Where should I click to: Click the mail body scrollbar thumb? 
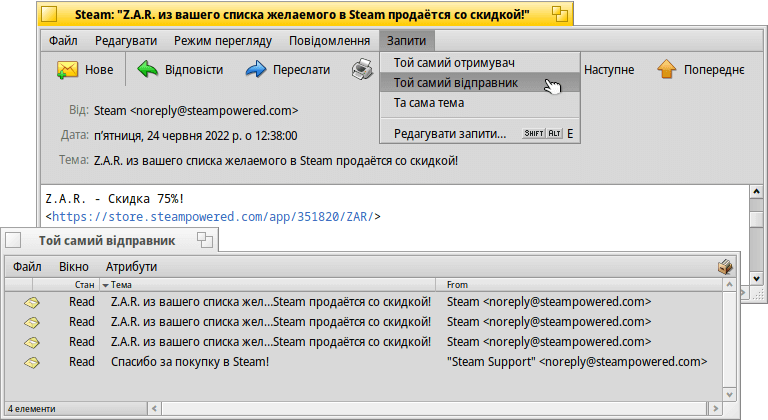[x=756, y=219]
